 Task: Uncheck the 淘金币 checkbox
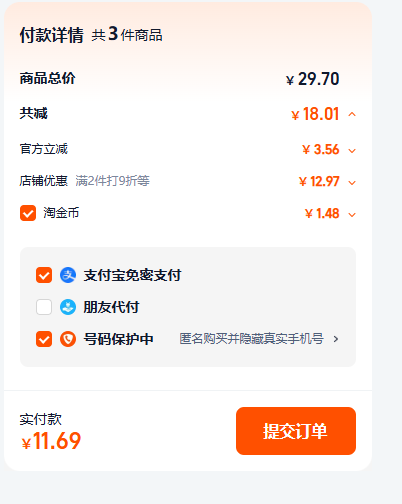tap(28, 213)
